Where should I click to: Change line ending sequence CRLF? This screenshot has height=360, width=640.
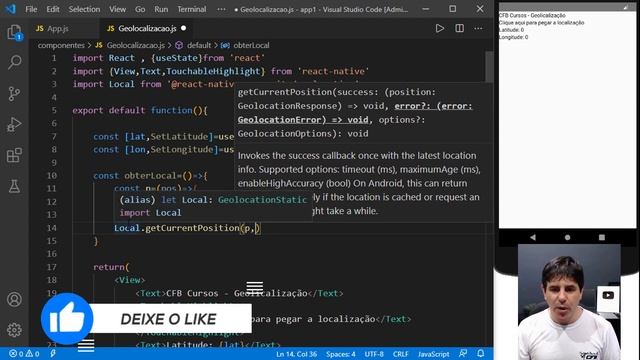point(400,354)
